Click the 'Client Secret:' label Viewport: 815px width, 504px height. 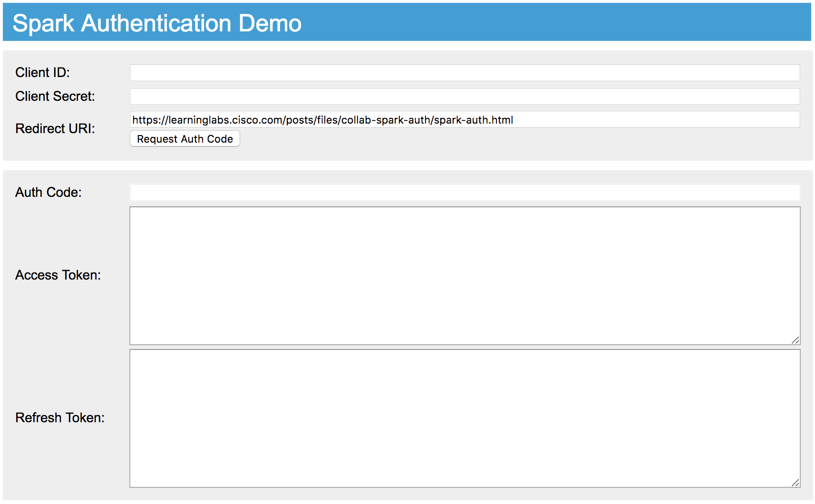tap(55, 96)
